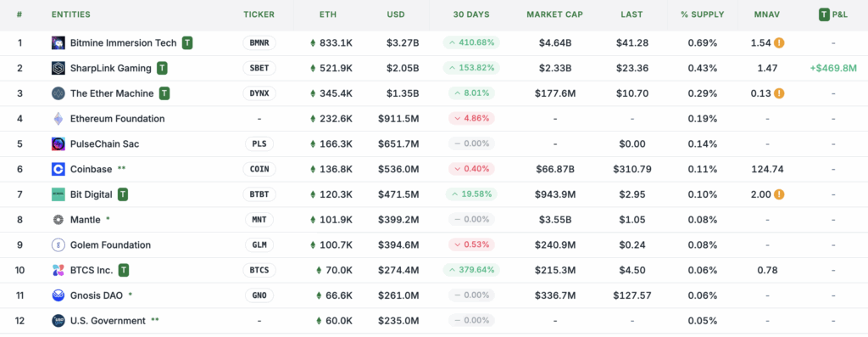
Task: Sort by the % SUPPLY column header
Action: [x=703, y=14]
